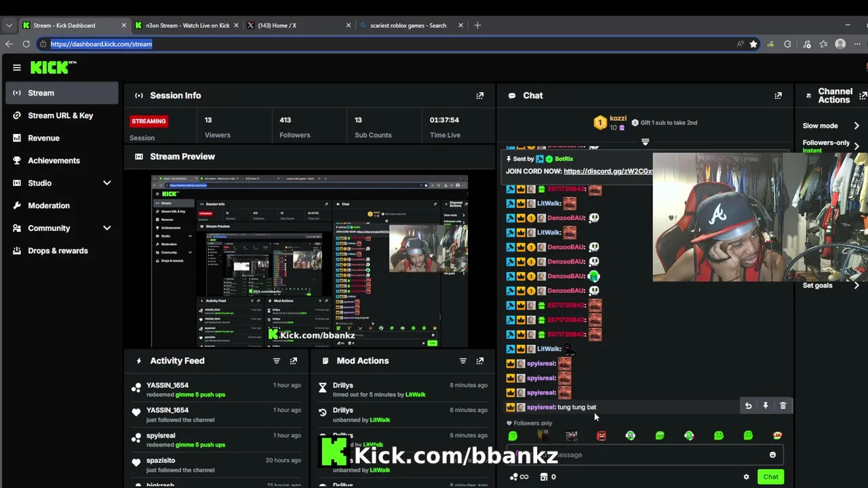This screenshot has height=488, width=868.
Task: Collapse the pinned message arrow in chat
Action: coord(645,142)
